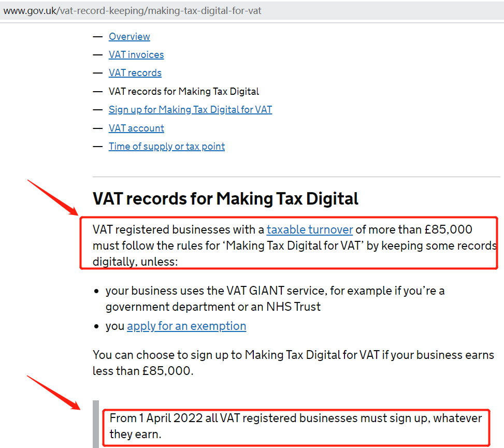Viewport: 504px width, 448px height.
Task: Open the Overview contents link
Action: click(129, 37)
